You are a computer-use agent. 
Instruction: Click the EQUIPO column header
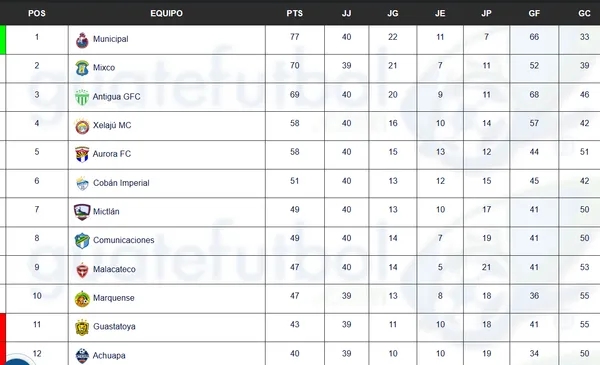click(x=166, y=13)
